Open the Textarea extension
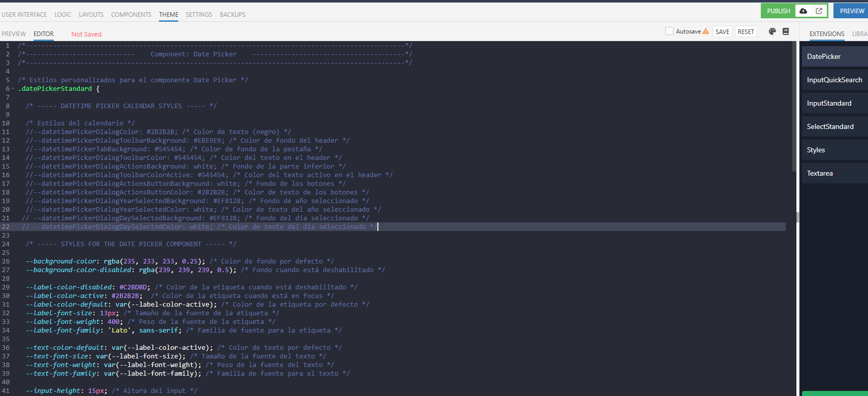The image size is (868, 396). point(820,173)
